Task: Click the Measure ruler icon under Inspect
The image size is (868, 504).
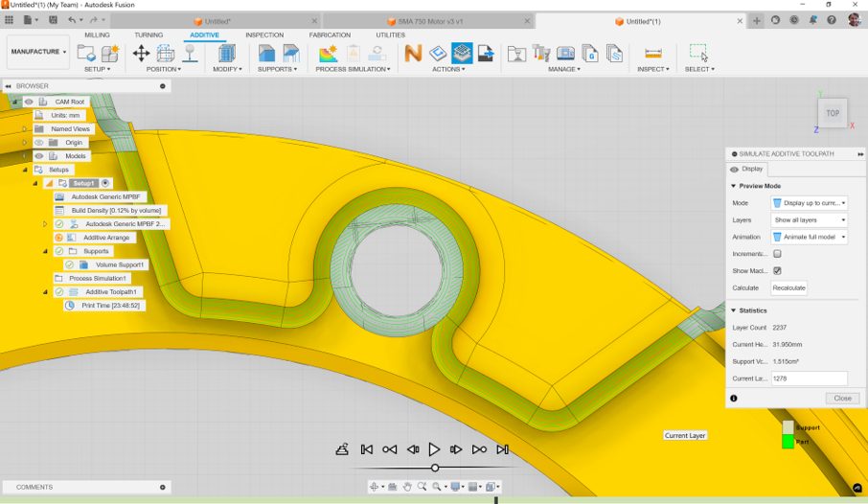Action: click(652, 54)
